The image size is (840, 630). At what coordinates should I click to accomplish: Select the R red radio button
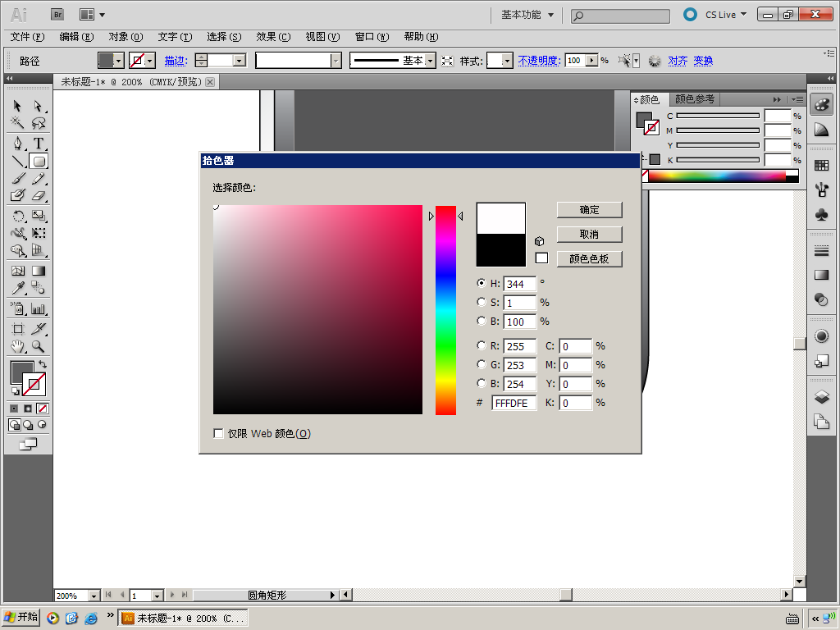click(x=482, y=345)
